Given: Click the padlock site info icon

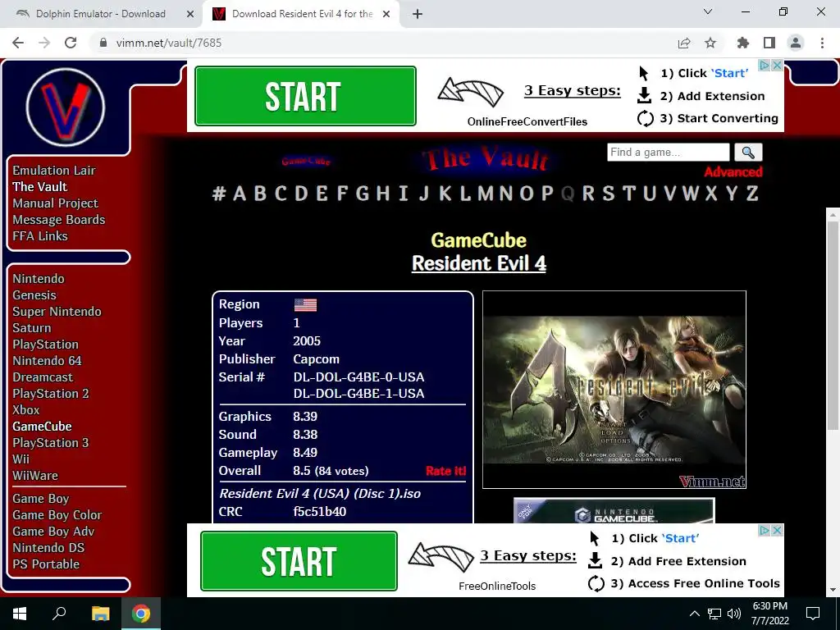Looking at the screenshot, I should coord(103,43).
